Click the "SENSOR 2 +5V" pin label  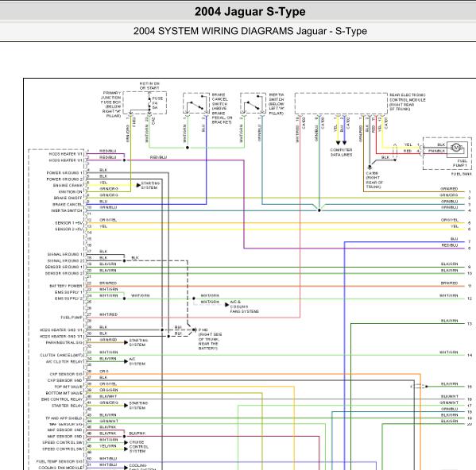coord(68,229)
